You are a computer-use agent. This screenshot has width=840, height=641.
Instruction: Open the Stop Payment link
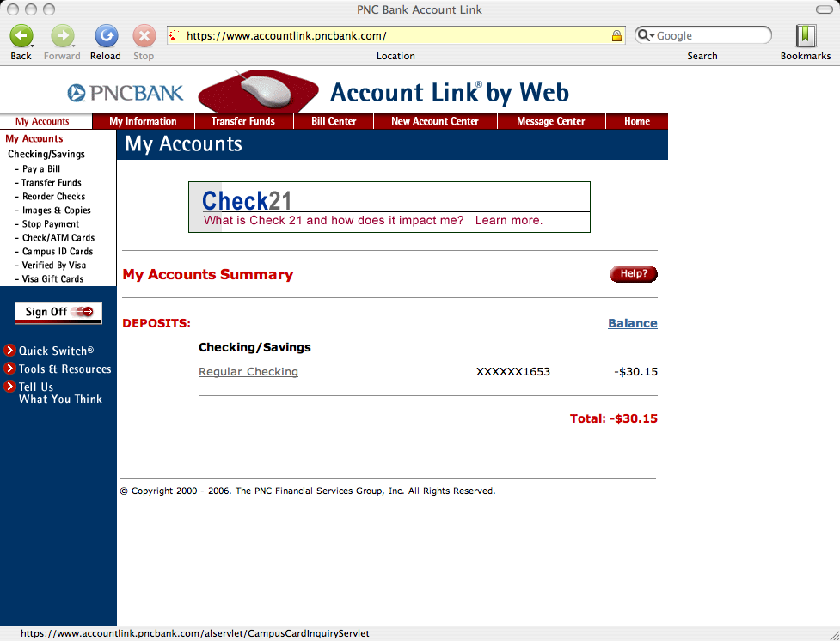51,224
